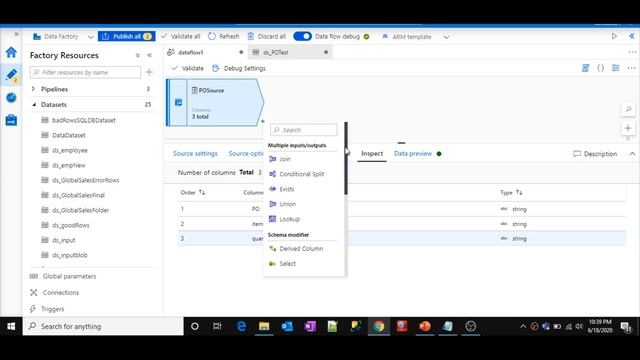Open the Description button
This screenshot has height=360, width=640.
[x=595, y=154]
